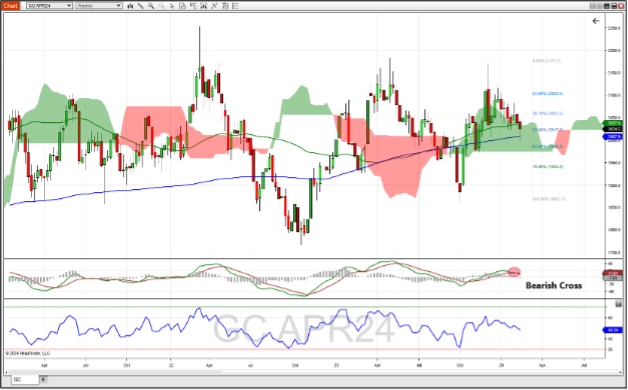Click the blue RSI value marker on right axis
628x390 pixels.
point(612,330)
